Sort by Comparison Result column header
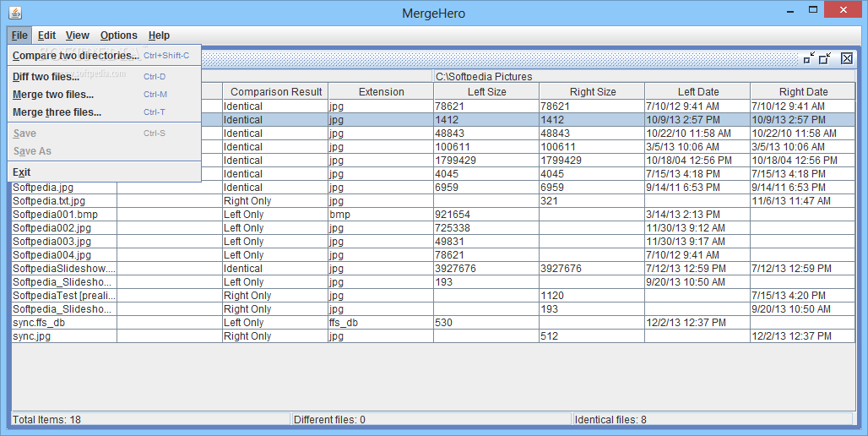Viewport: 868px width, 436px height. (275, 92)
